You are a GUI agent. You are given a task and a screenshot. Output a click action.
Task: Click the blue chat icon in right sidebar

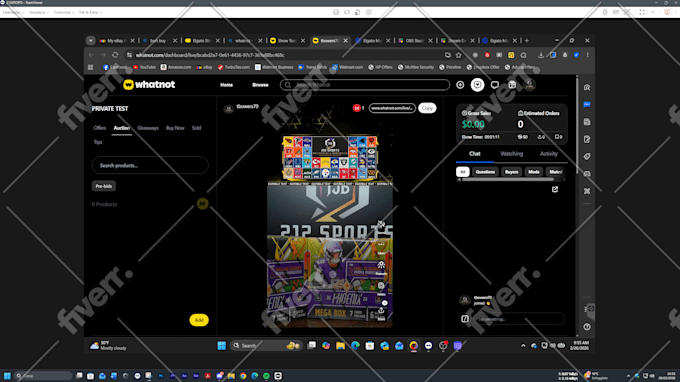pos(587,104)
